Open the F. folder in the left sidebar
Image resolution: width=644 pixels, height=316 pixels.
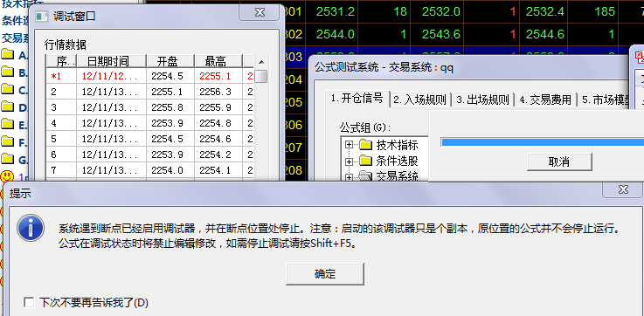coord(14,141)
